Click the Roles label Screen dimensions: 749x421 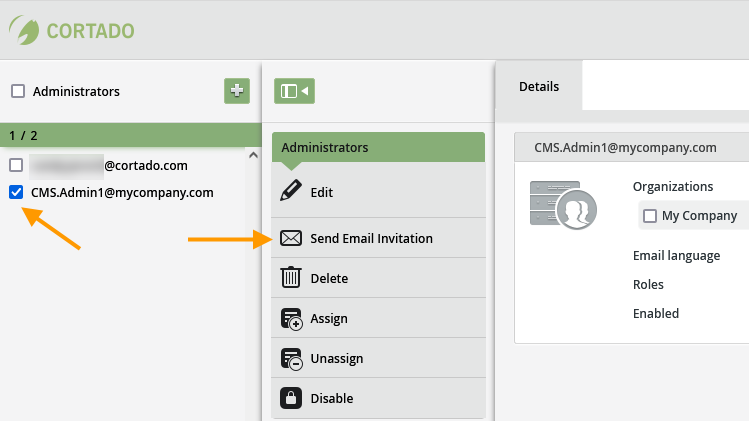click(x=648, y=285)
